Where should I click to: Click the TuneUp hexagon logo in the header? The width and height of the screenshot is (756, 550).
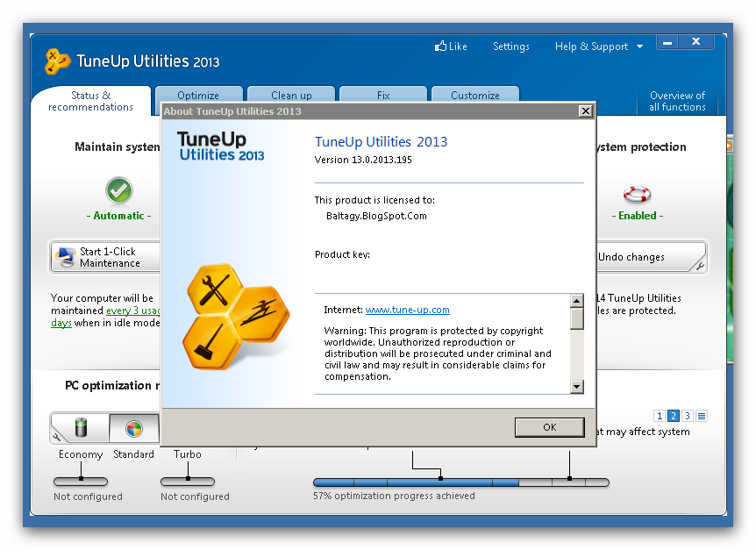57,61
